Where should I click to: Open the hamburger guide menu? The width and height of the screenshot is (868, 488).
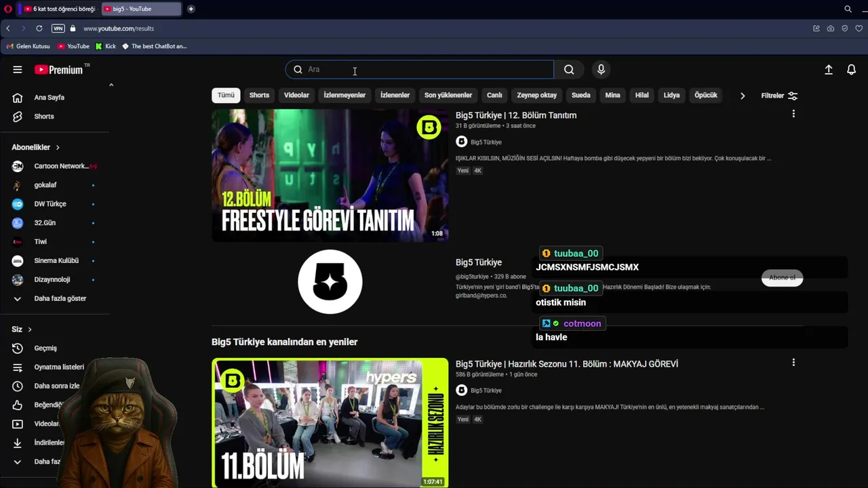point(18,69)
